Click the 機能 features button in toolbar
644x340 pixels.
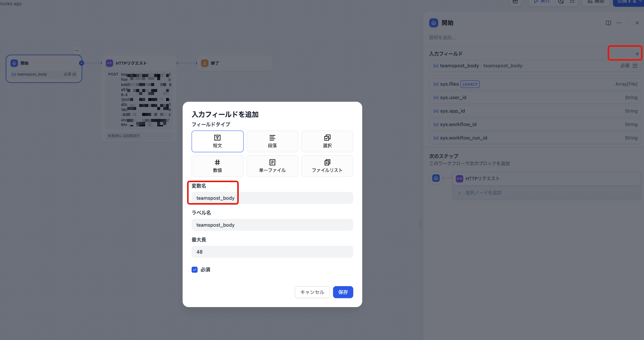(x=596, y=2)
